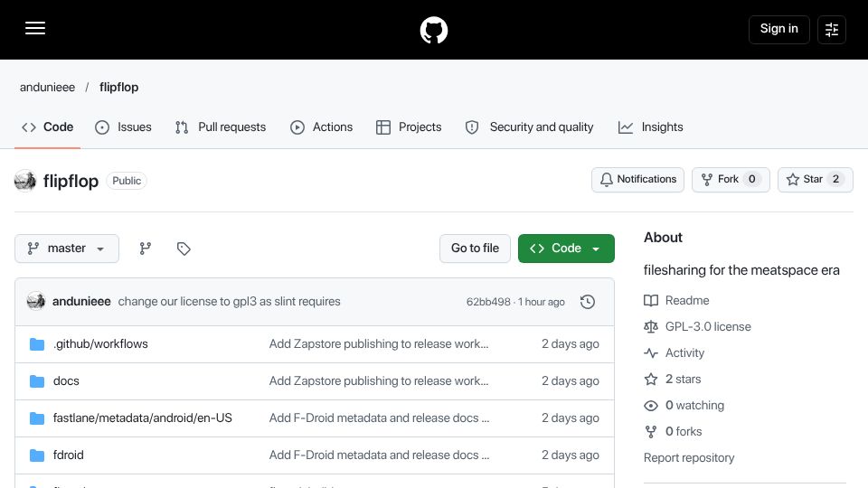This screenshot has height=488, width=868.
Task: Expand the master branch dropdown
Action: (67, 249)
